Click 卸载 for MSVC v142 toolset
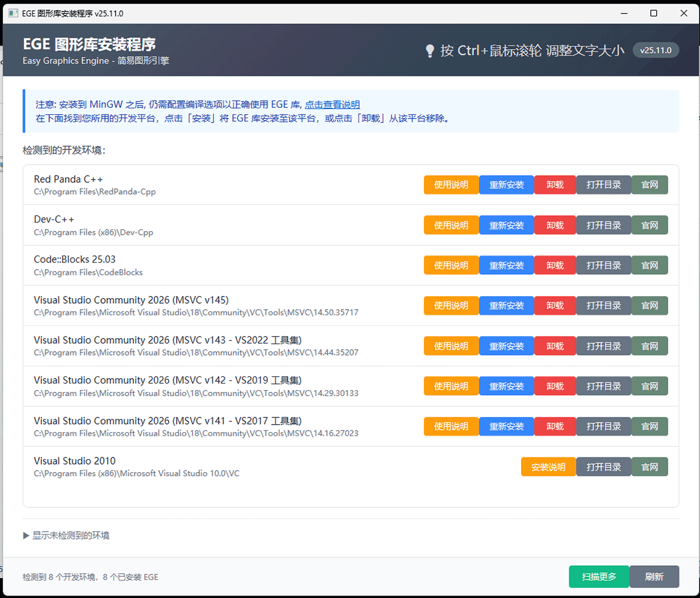The height and width of the screenshot is (598, 700). [x=555, y=386]
